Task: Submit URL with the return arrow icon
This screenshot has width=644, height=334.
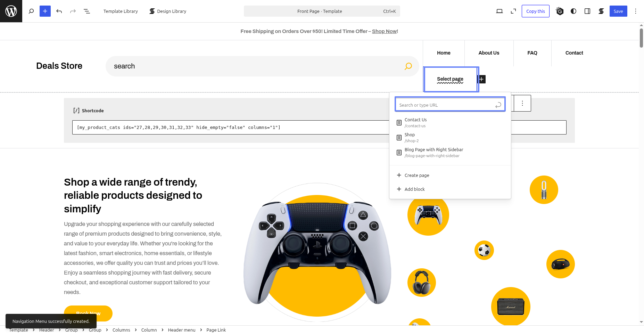Action: pos(498,105)
